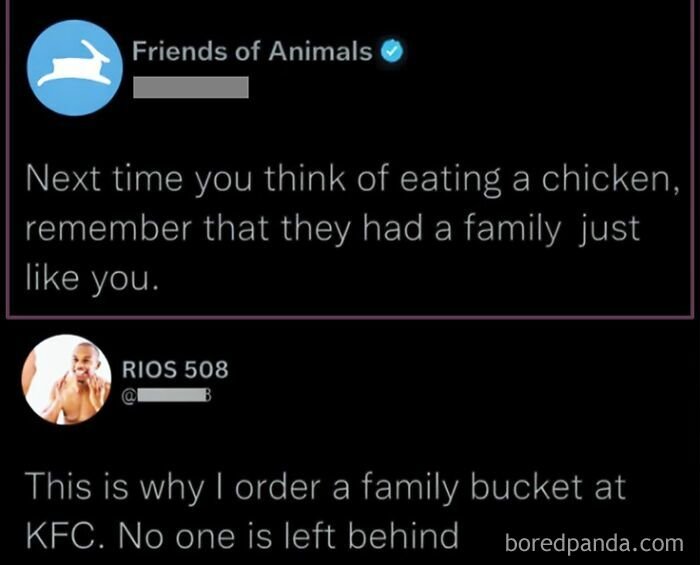This screenshot has height=565, width=700.
Task: Click the RIOS 508 display name
Action: coord(175,370)
